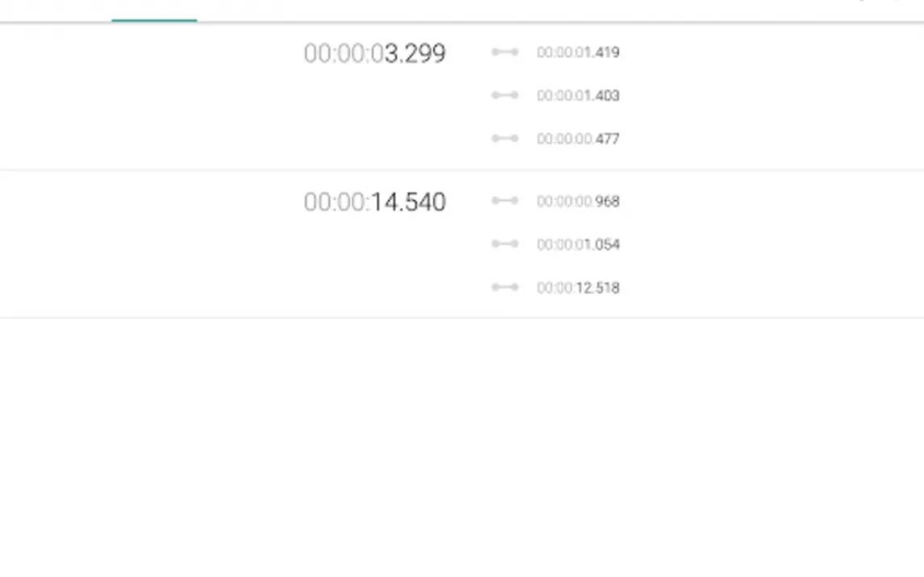Select the 00:00:03.299 total time

375,54
